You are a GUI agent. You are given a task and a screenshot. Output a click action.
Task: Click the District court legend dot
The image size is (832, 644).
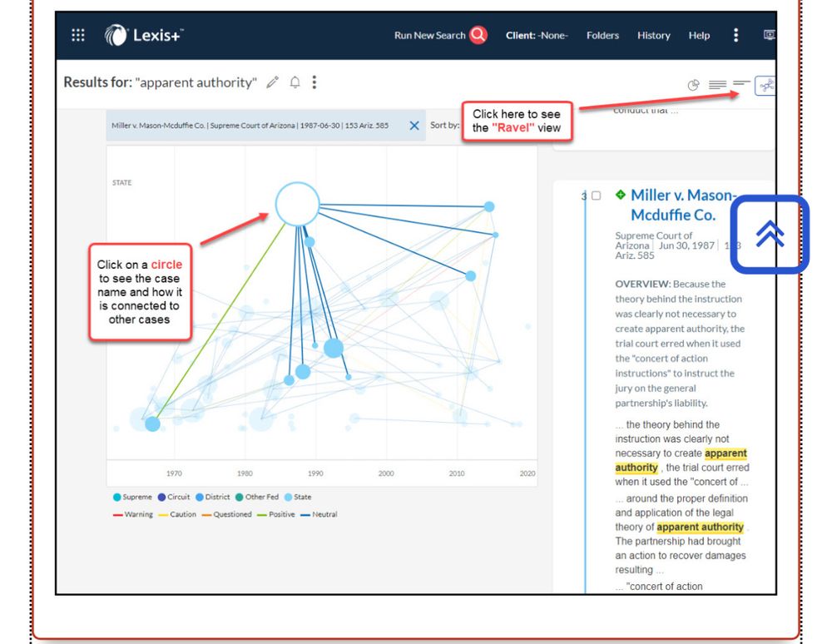pyautogui.click(x=200, y=497)
